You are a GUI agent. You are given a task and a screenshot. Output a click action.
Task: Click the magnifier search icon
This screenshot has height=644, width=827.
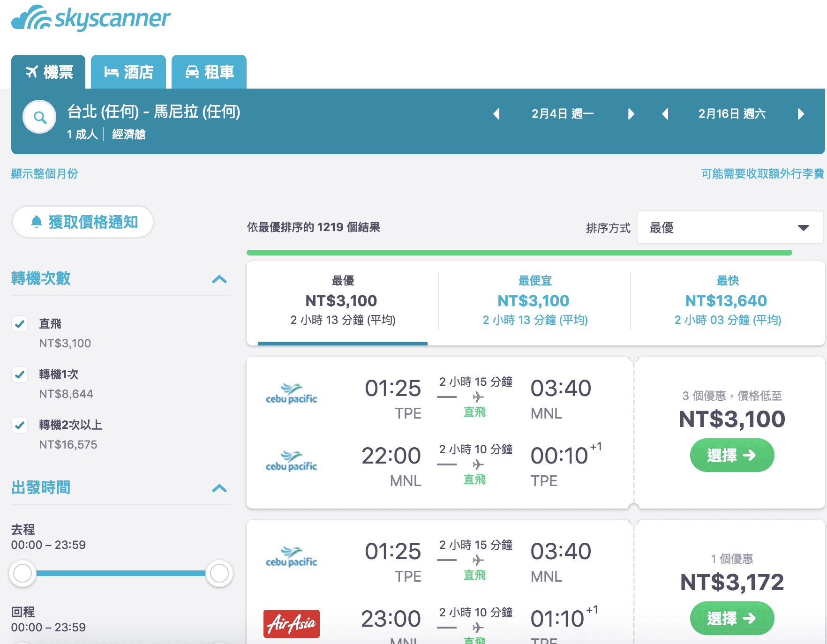tap(40, 117)
